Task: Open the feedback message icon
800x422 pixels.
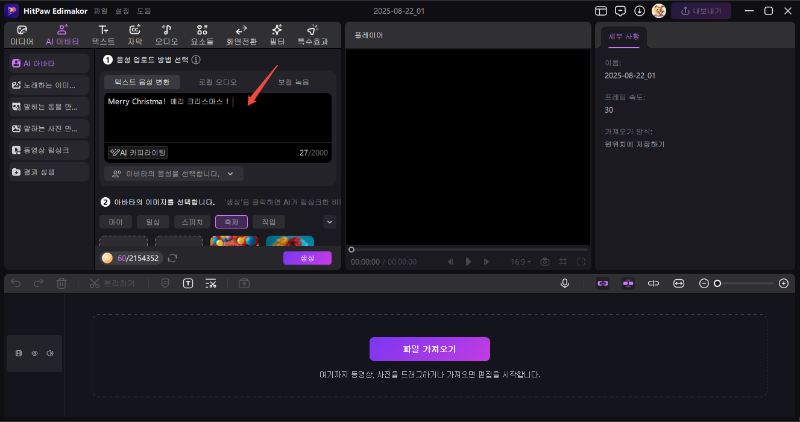Action: (x=620, y=11)
